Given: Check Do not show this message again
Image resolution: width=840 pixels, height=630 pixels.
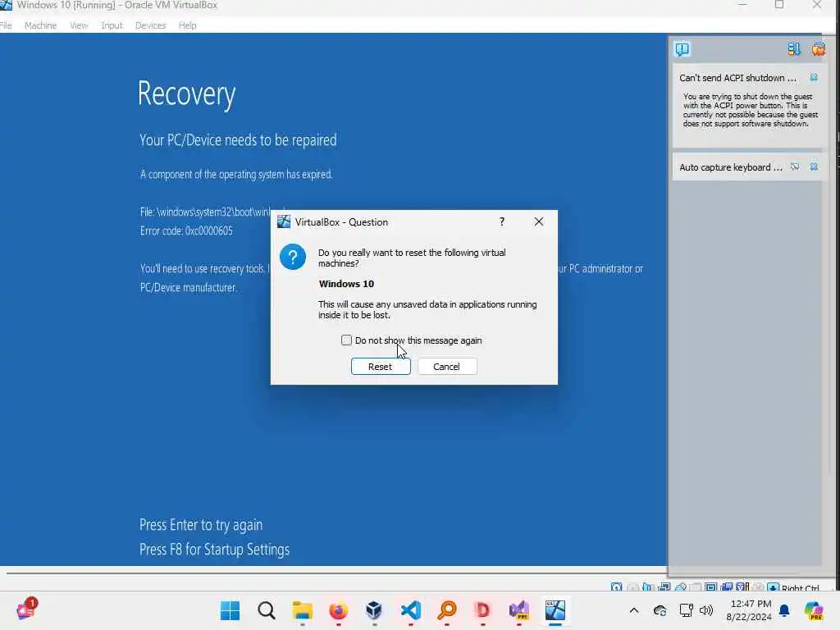Looking at the screenshot, I should click(347, 340).
